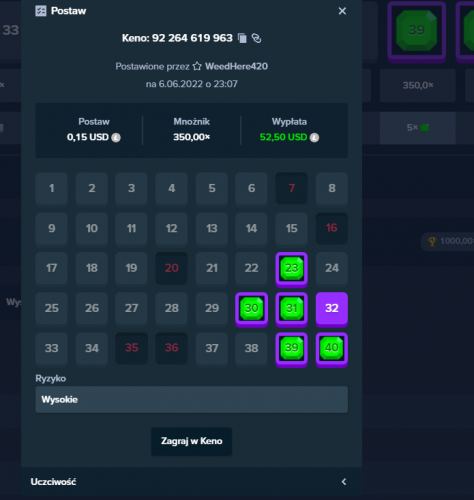
Task: Toggle Keno number 24
Action: click(332, 268)
